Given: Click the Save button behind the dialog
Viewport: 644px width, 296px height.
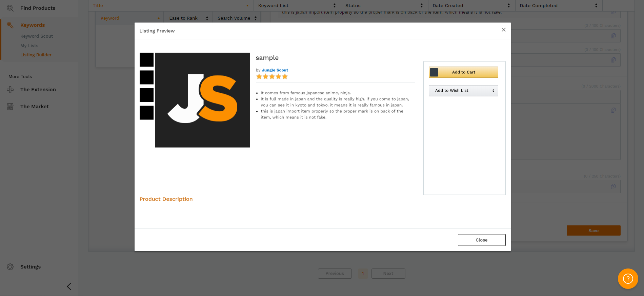Looking at the screenshot, I should pos(593,230).
